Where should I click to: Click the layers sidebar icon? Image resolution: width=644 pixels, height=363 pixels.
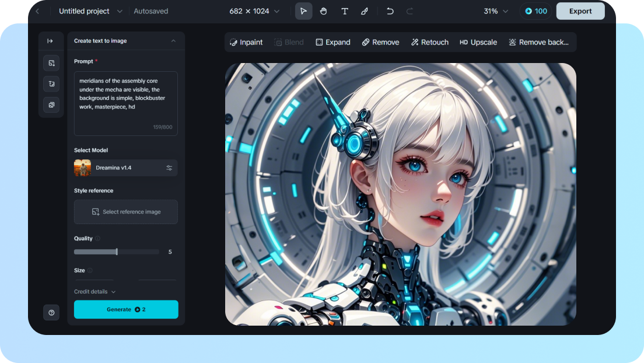click(x=51, y=105)
